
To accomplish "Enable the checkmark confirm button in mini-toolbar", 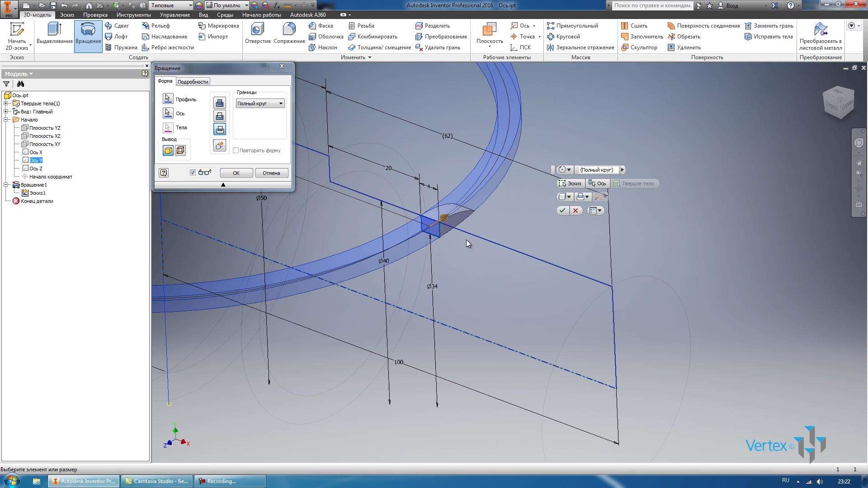I will point(563,210).
